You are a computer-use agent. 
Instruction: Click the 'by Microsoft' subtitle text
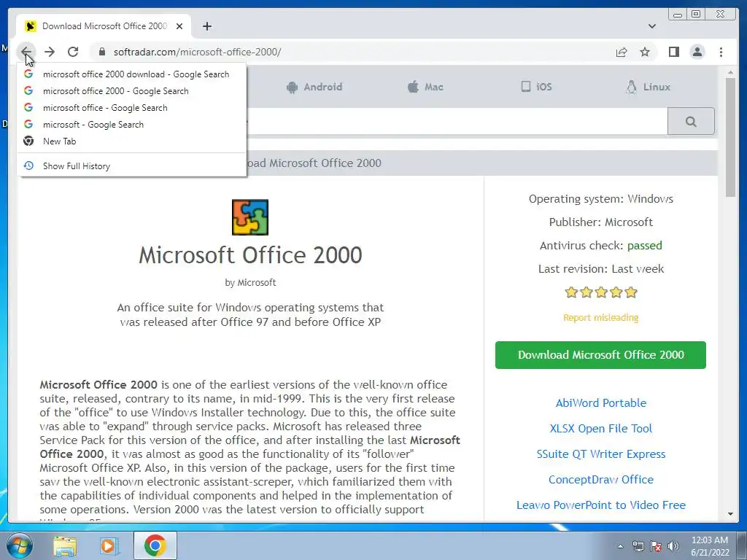250,283
